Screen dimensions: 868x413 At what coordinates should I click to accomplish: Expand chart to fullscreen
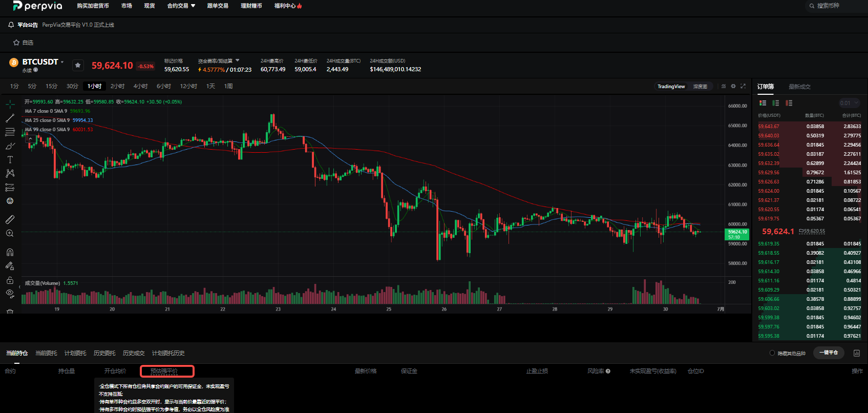pyautogui.click(x=743, y=86)
